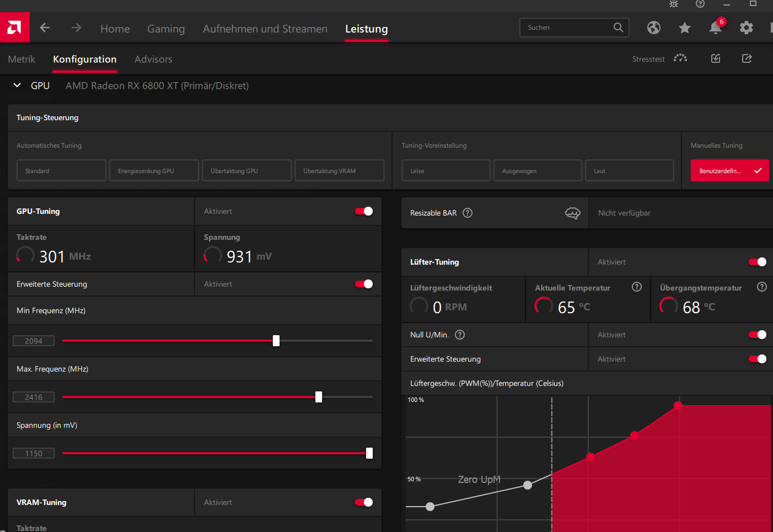Show help for Aktuelle Temperatur
The height and width of the screenshot is (532, 773).
point(637,287)
